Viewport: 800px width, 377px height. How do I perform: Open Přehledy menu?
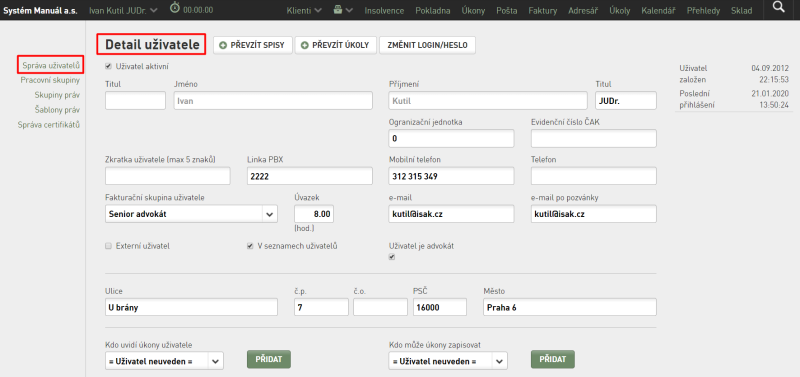pyautogui.click(x=704, y=10)
